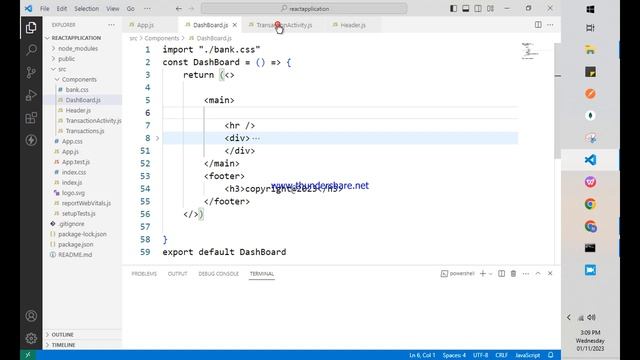Open the Extensions view
The height and width of the screenshot is (360, 640).
[x=31, y=118]
